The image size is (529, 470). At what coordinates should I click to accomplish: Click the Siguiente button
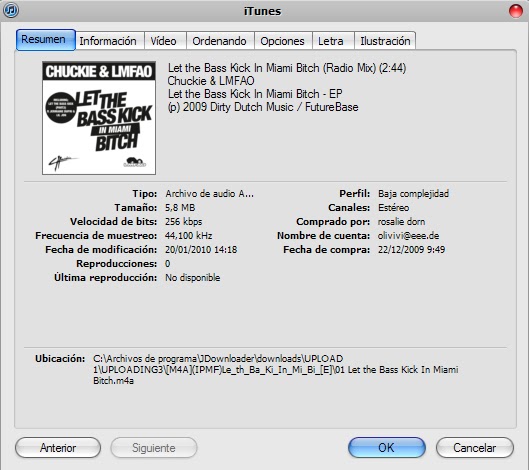[x=154, y=448]
